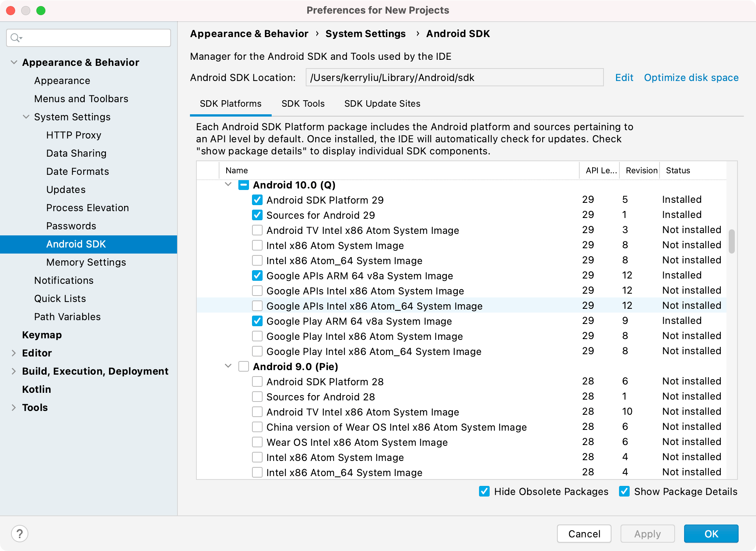This screenshot has width=756, height=551.
Task: Open the SDK Update Sites tab
Action: 382,104
